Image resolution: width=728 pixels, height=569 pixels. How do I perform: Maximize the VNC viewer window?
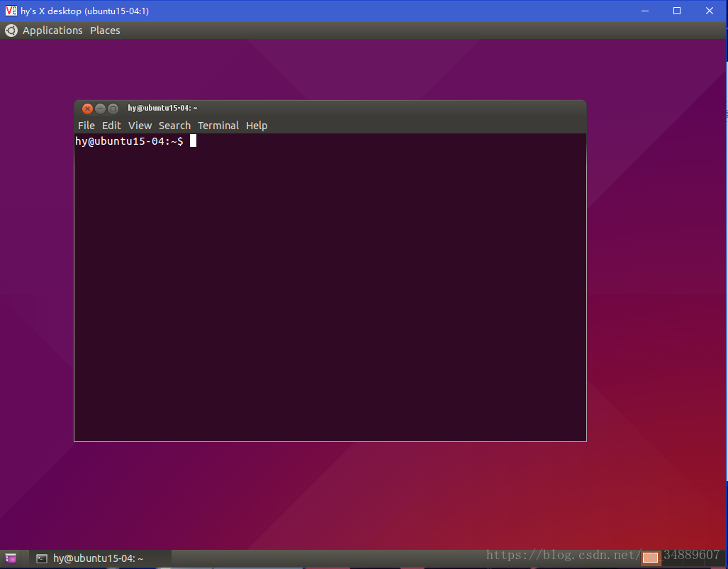(x=677, y=11)
